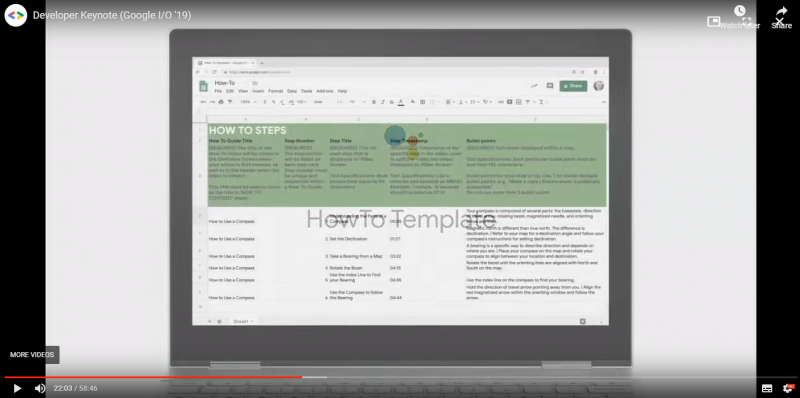The height and width of the screenshot is (398, 800).
Task: Toggle italic formatting in Sheets toolbar
Action: pos(383,102)
